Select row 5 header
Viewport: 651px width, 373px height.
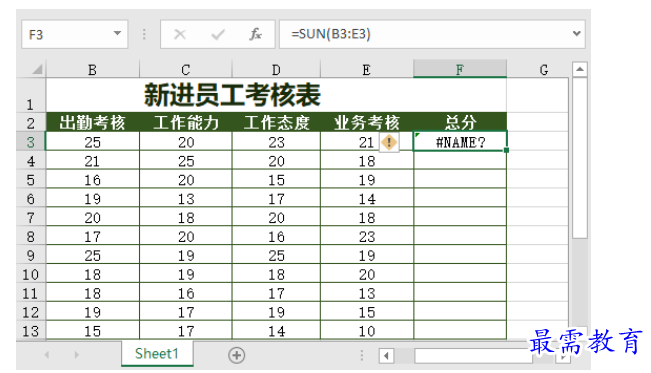pos(31,179)
